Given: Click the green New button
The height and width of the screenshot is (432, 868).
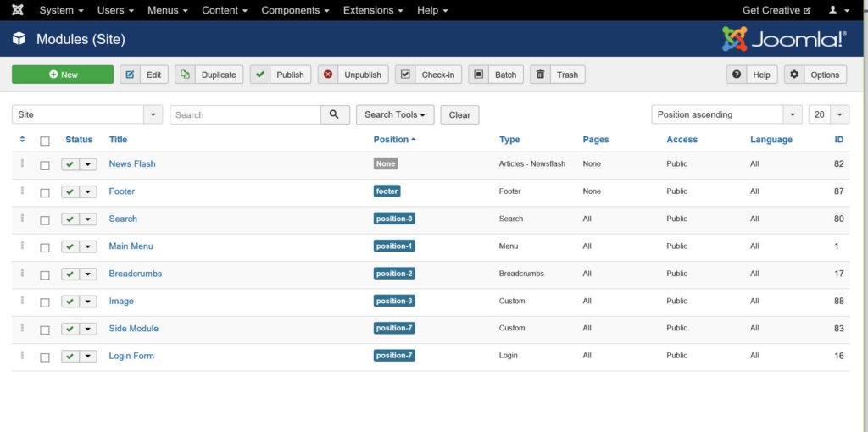Looking at the screenshot, I should [63, 75].
